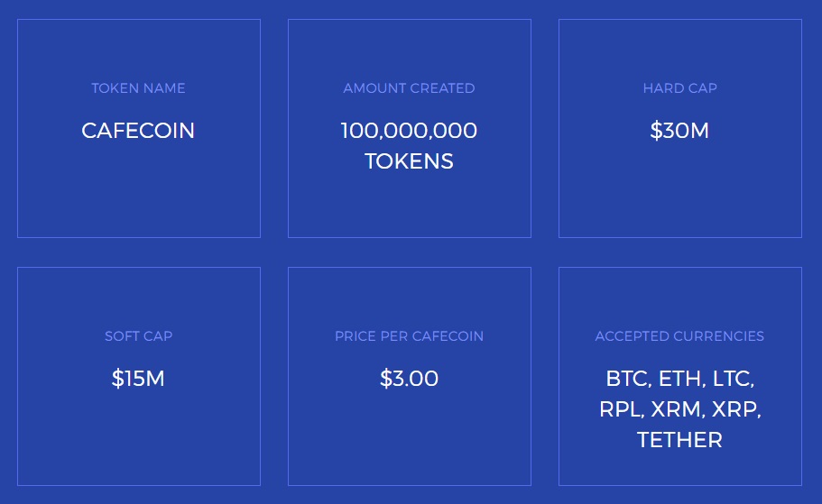Select the 100,000,000 figure
This screenshot has height=504, width=822.
(x=409, y=131)
